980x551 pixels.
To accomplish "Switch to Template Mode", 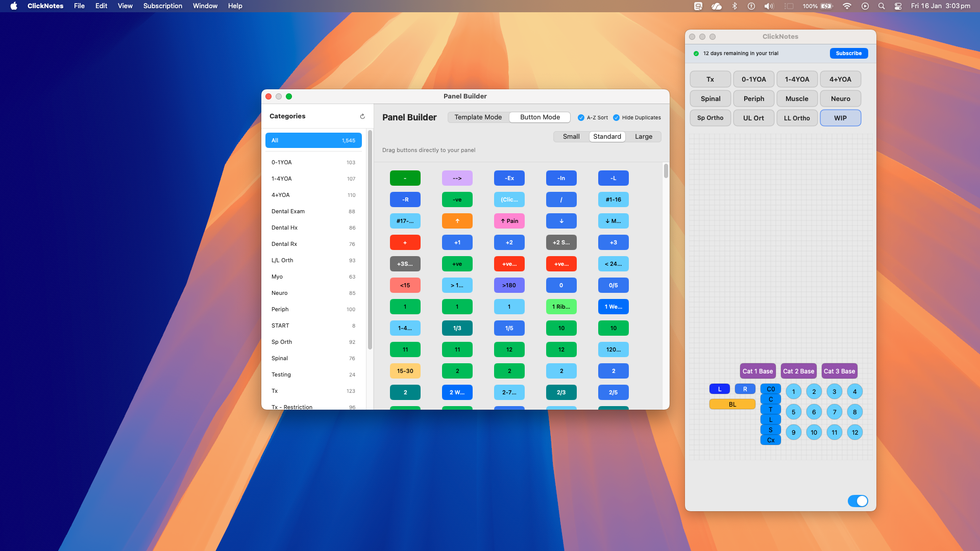I will click(x=478, y=117).
